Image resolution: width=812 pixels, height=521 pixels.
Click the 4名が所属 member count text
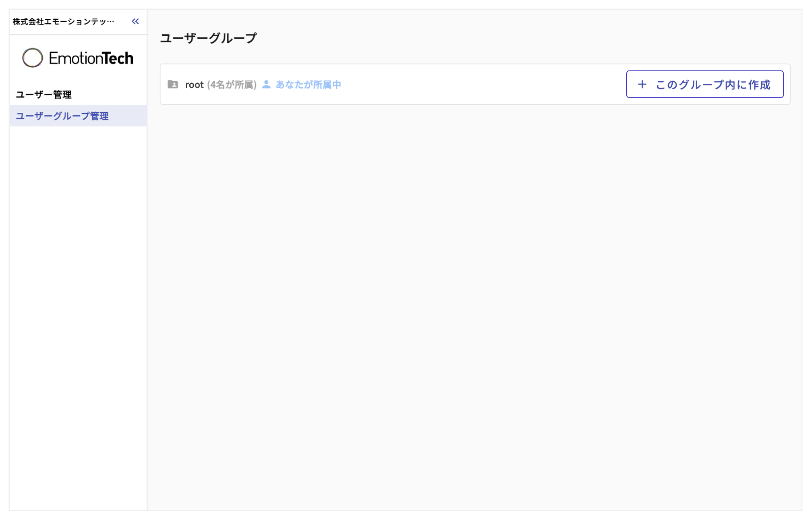pyautogui.click(x=232, y=85)
